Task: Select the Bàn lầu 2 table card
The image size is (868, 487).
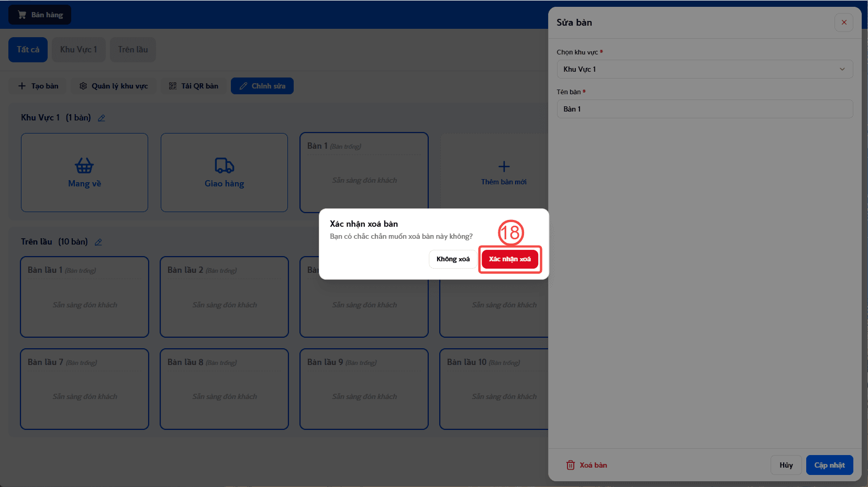Action: pos(224,297)
